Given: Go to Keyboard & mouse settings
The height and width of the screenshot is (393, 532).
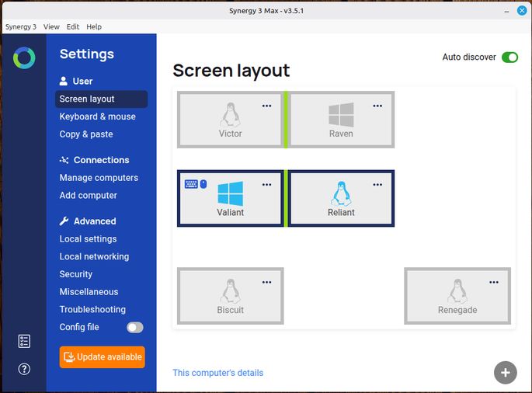Looking at the screenshot, I should coord(97,117).
